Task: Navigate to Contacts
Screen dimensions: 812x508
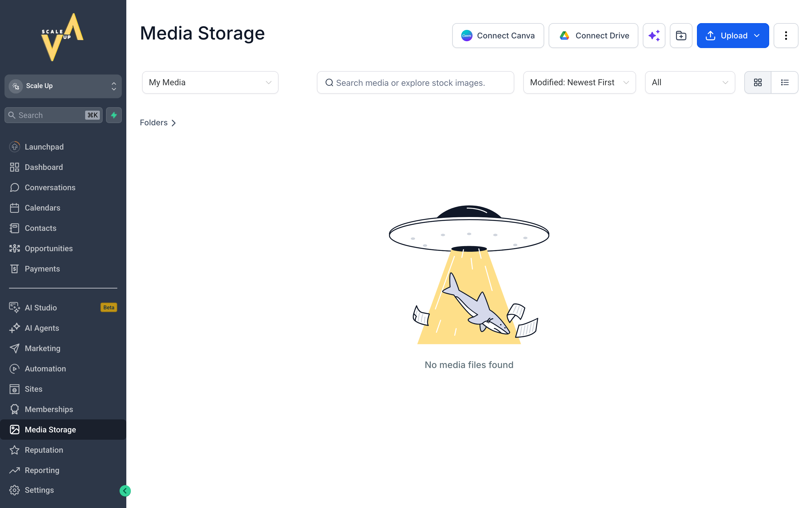Action: (x=63, y=228)
